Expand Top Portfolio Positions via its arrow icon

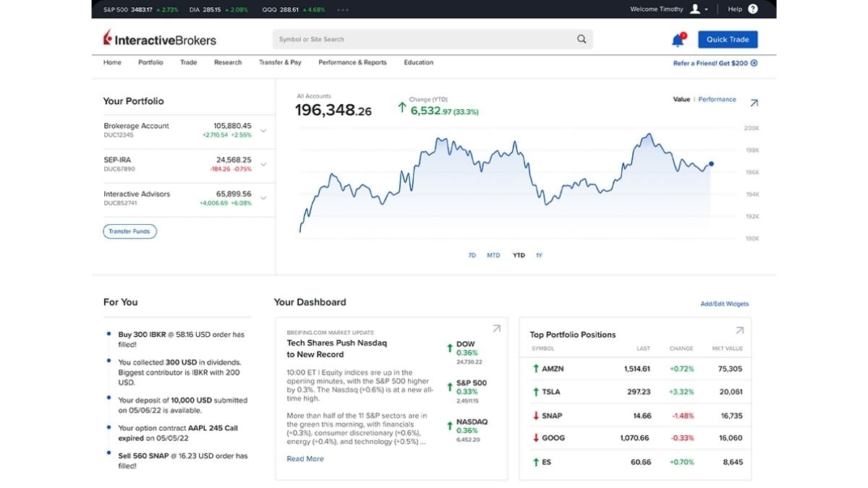point(739,330)
